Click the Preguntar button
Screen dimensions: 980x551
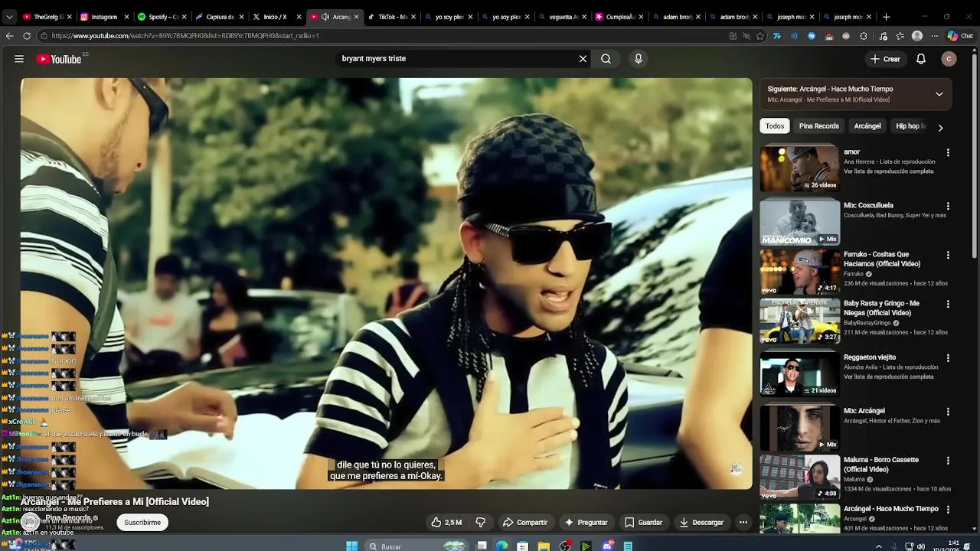click(586, 523)
